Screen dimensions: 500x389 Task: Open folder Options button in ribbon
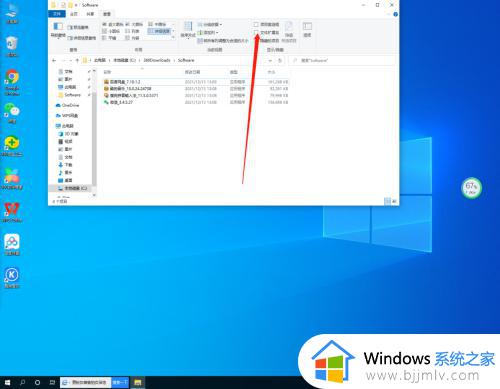click(307, 29)
